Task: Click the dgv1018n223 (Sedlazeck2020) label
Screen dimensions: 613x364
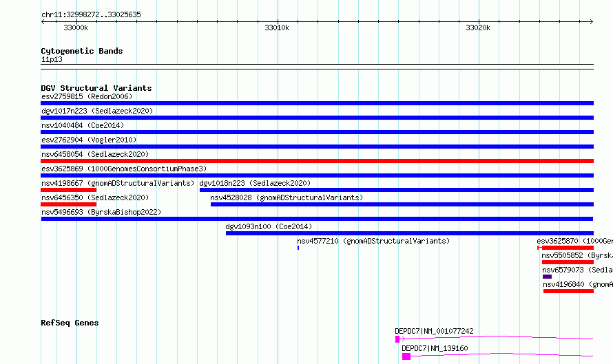Action: click(x=255, y=183)
